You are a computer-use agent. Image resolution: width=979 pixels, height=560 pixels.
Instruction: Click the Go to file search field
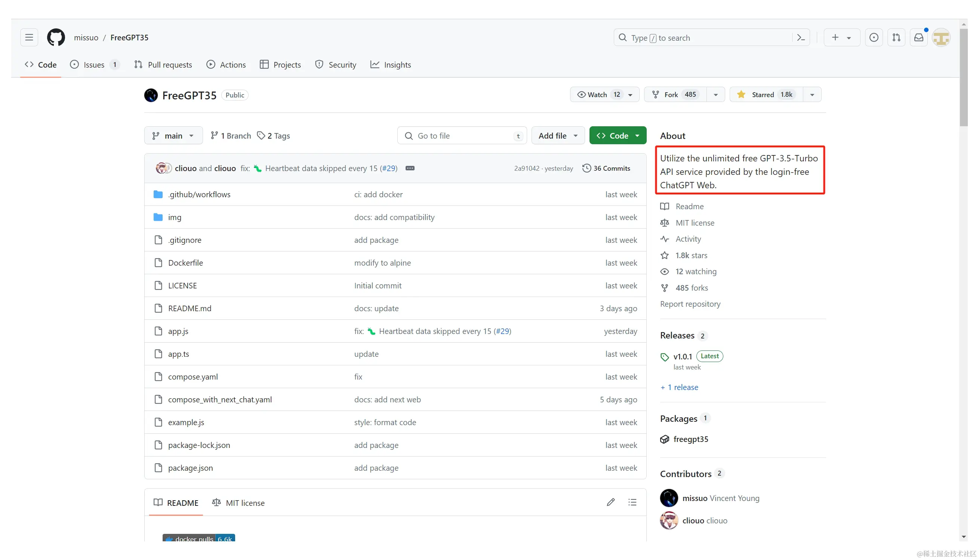[x=462, y=135]
